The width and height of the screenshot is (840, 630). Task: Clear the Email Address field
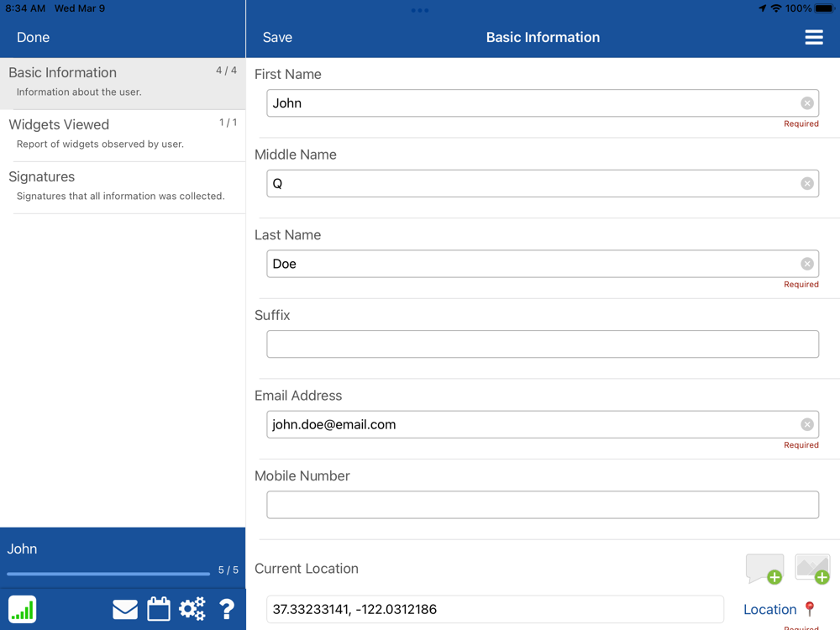(x=806, y=425)
